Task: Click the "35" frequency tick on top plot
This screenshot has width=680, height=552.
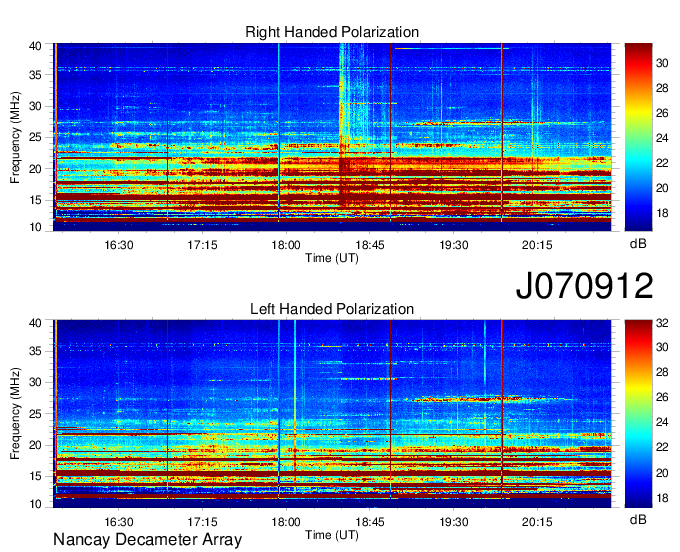Action: tap(35, 75)
